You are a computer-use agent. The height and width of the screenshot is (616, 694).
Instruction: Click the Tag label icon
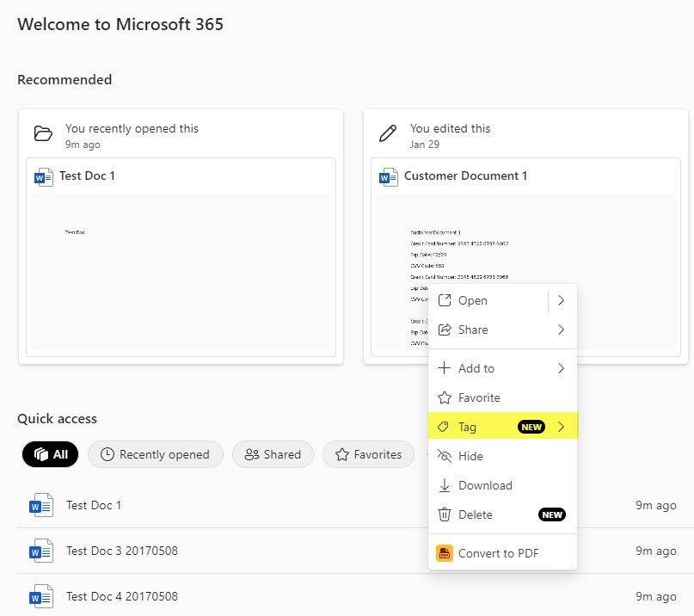(x=444, y=427)
